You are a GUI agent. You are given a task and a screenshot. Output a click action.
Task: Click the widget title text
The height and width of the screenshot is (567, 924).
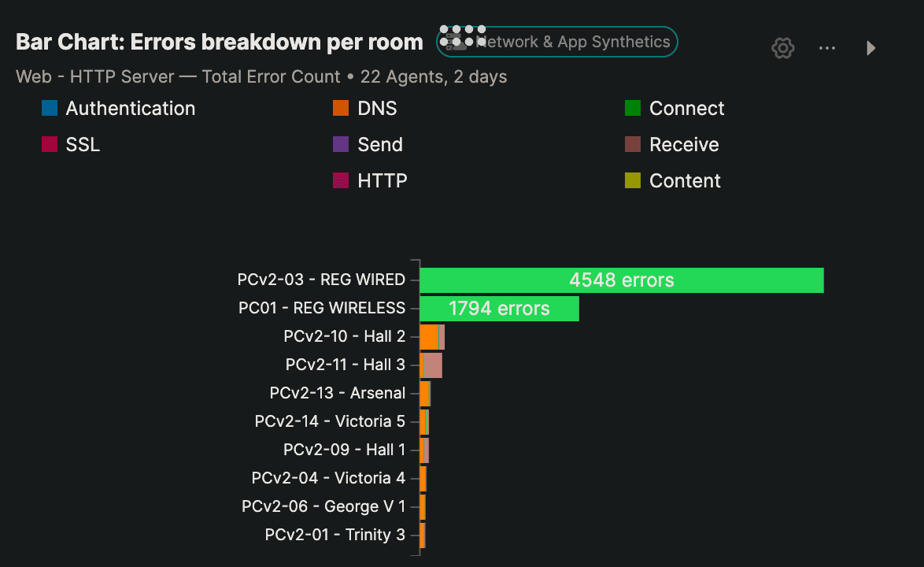[x=220, y=43]
